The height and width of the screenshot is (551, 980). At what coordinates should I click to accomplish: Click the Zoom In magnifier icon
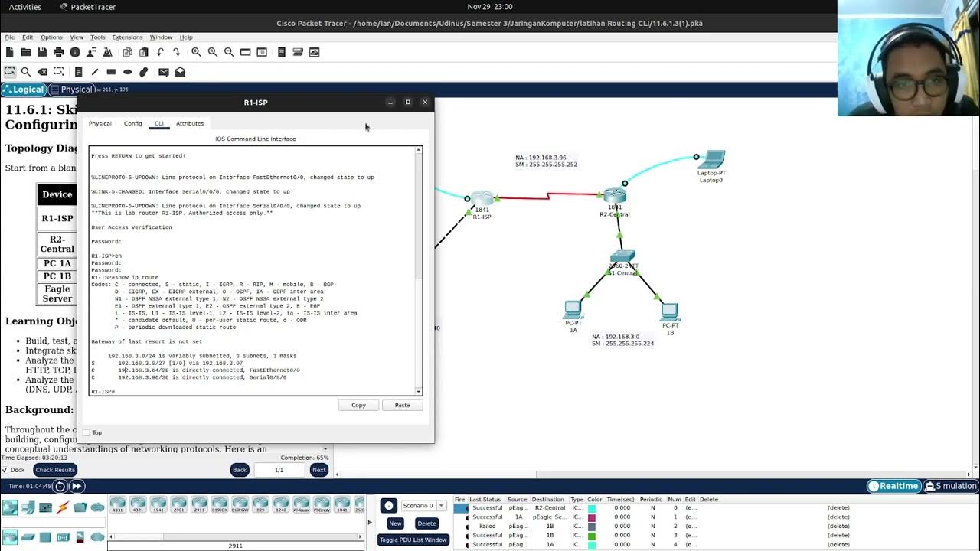click(196, 52)
